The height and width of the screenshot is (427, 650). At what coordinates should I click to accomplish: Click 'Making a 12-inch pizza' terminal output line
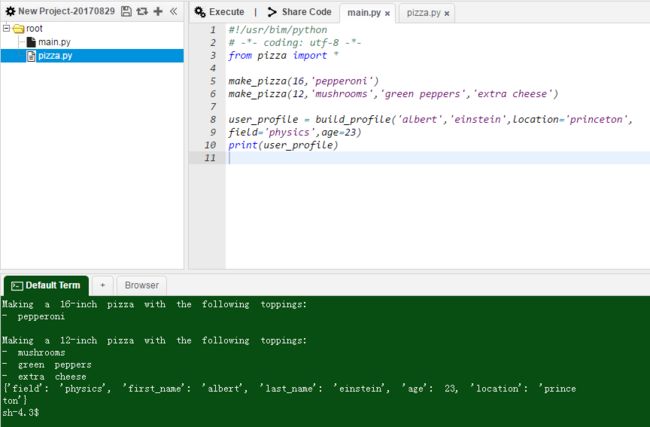(x=154, y=340)
